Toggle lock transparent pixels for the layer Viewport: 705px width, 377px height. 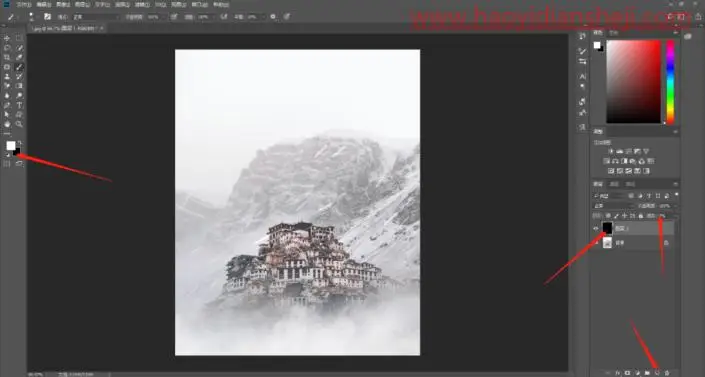(608, 216)
